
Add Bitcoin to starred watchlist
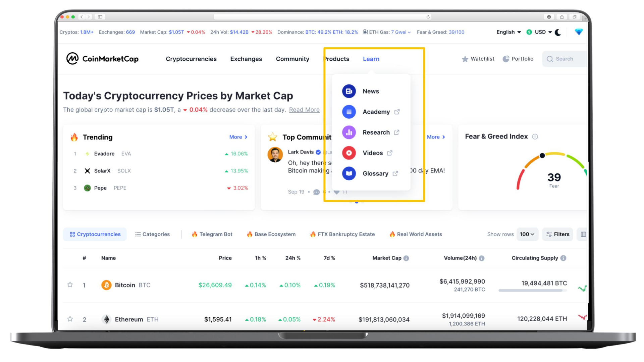point(70,285)
